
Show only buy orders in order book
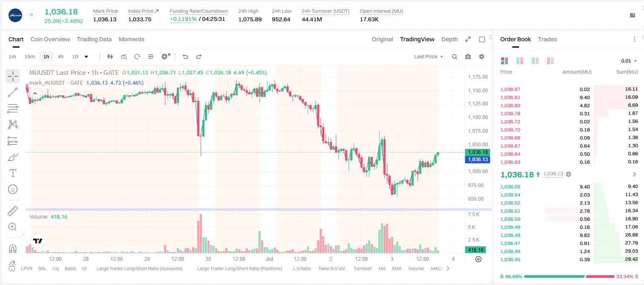pyautogui.click(x=535, y=61)
